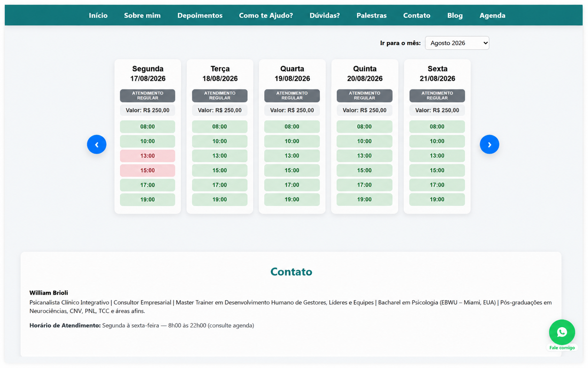588x368 pixels.
Task: Click the red 15:00 slot on Segunda
Action: (148, 170)
